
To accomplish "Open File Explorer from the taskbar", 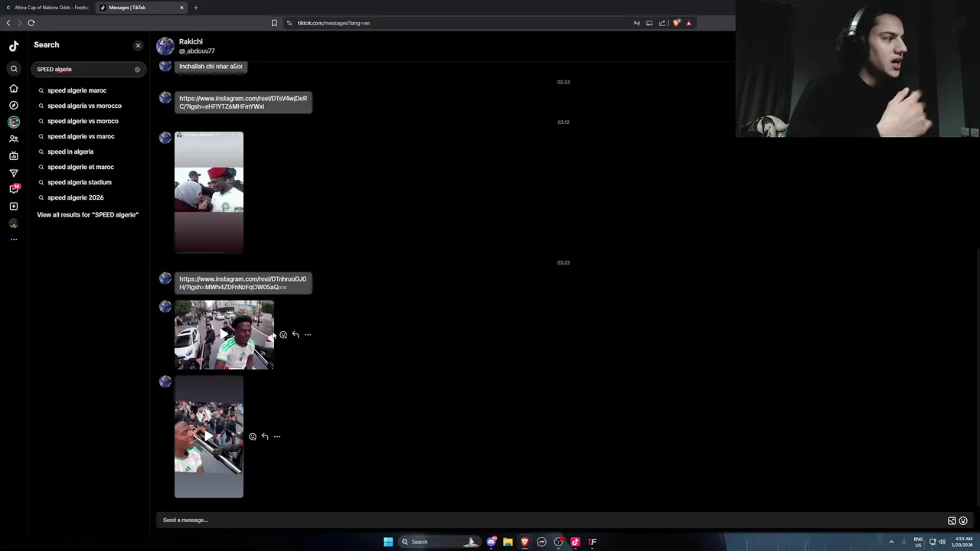I will (x=508, y=542).
